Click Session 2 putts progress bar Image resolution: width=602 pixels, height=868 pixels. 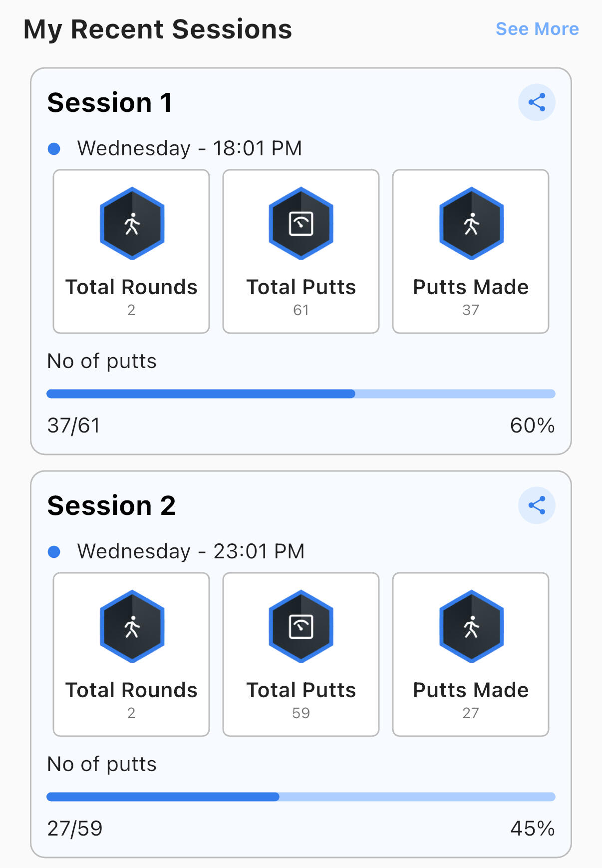[301, 797]
